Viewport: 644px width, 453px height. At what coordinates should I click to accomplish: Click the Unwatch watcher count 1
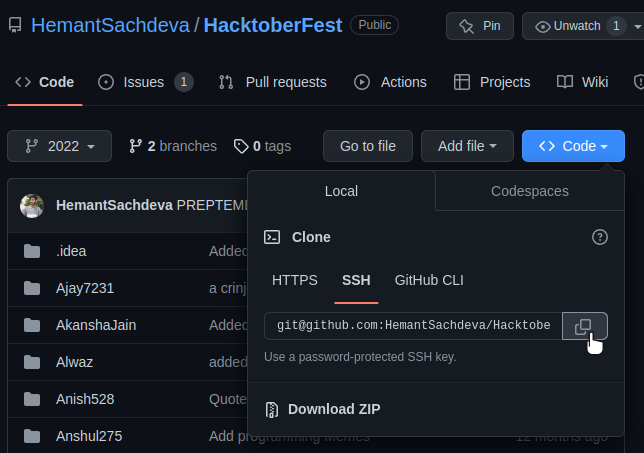(x=616, y=26)
